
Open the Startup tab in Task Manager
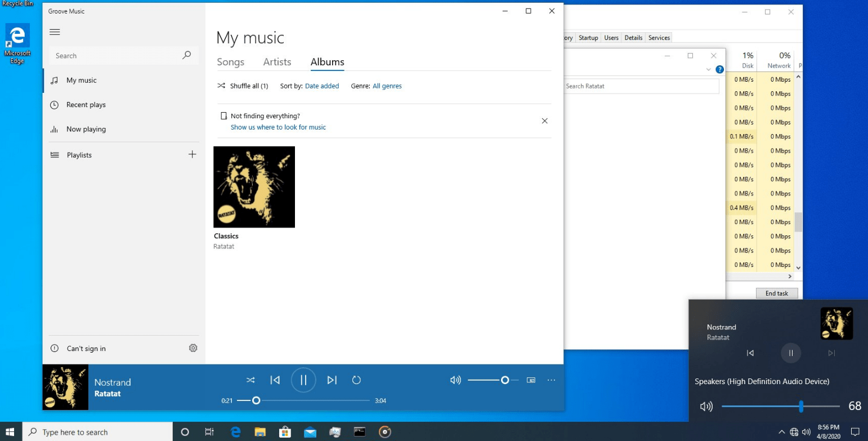[x=588, y=38]
